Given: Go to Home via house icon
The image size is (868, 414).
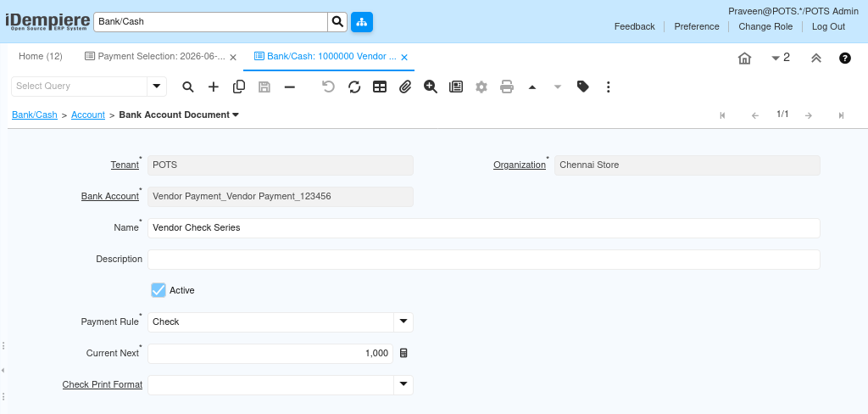Looking at the screenshot, I should point(744,58).
